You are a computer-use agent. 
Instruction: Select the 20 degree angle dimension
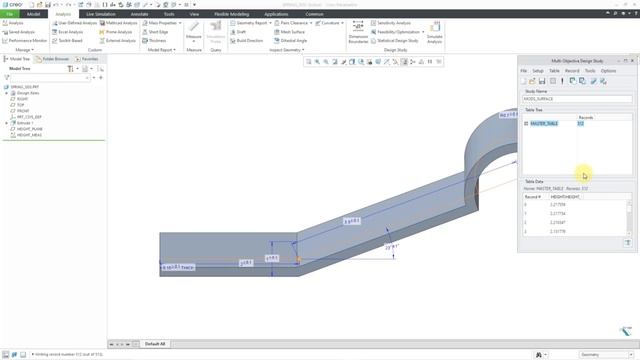pos(392,247)
